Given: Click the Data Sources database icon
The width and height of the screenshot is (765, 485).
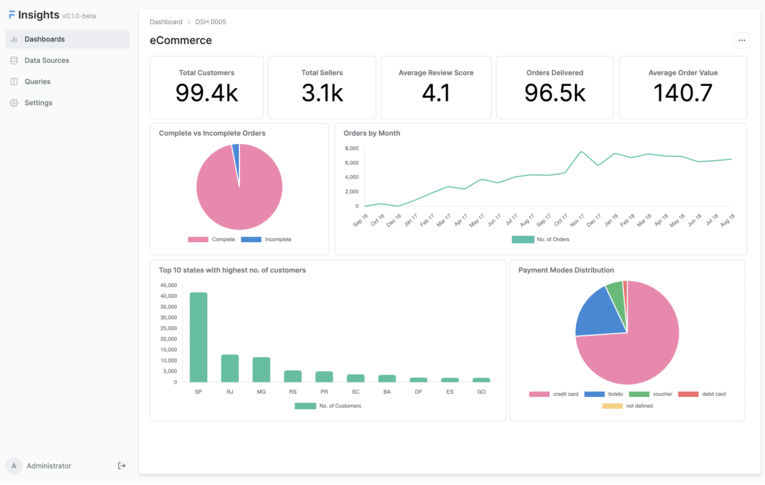Looking at the screenshot, I should pyautogui.click(x=14, y=60).
